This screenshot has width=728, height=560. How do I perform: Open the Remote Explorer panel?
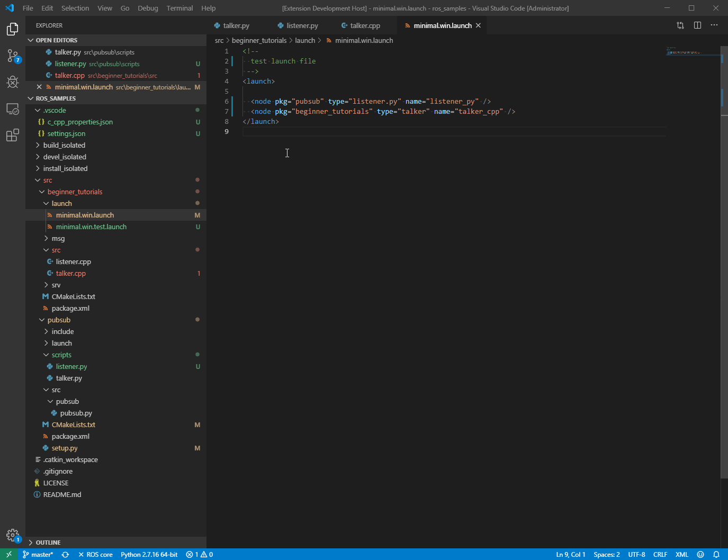[x=12, y=109]
